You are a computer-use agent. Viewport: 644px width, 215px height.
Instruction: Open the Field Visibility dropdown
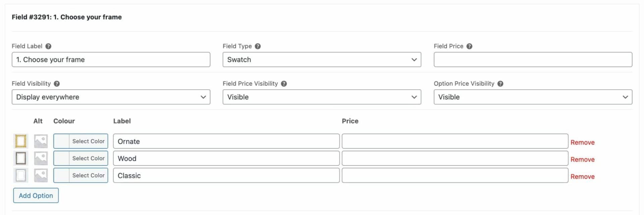[111, 97]
